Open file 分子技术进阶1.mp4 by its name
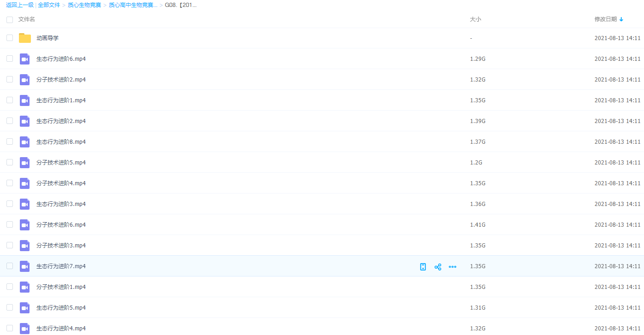The height and width of the screenshot is (335, 644). pos(61,287)
